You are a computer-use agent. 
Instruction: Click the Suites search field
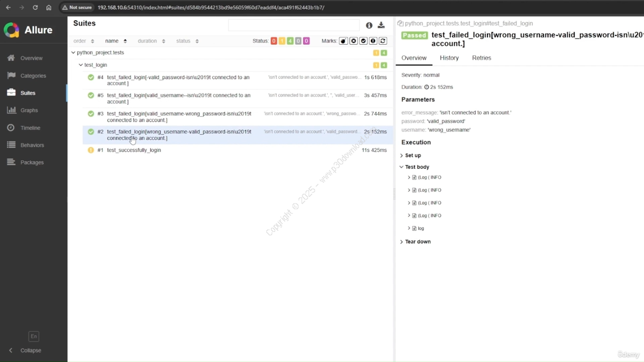(x=294, y=25)
